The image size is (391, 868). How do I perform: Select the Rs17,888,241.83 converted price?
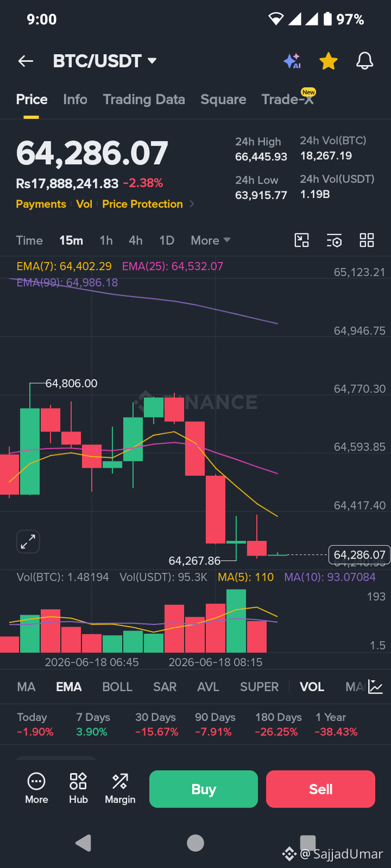(67, 184)
